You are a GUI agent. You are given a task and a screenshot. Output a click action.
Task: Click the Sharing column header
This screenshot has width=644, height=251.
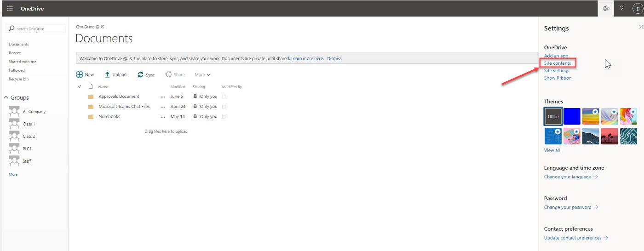(x=199, y=87)
